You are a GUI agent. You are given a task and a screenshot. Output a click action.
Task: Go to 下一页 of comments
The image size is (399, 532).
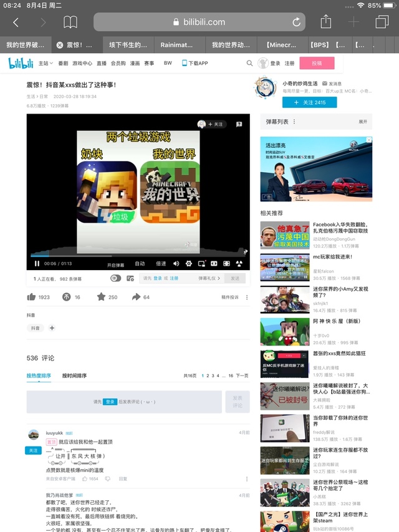[243, 375]
